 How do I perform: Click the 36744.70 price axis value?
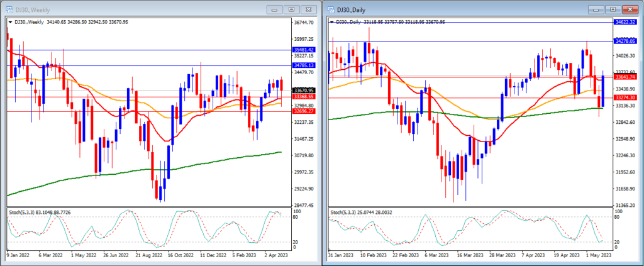pyautogui.click(x=304, y=23)
